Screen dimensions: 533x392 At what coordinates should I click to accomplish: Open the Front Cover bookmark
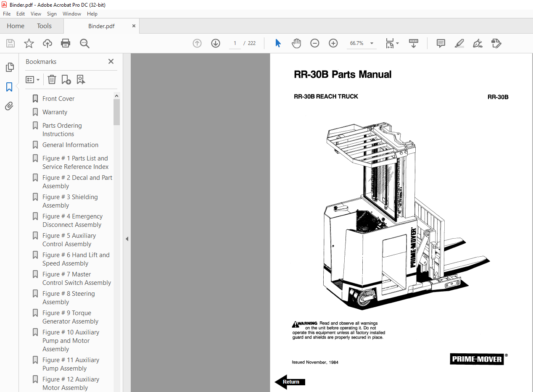pos(58,99)
